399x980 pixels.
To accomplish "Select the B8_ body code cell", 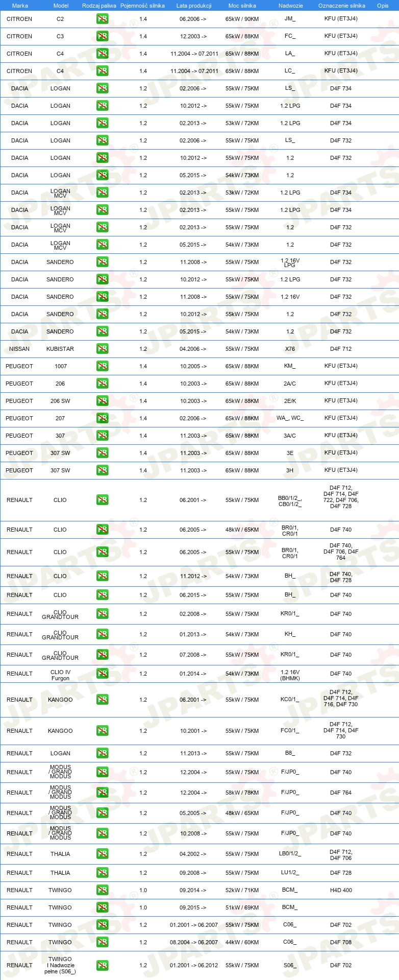I will [x=290, y=753].
